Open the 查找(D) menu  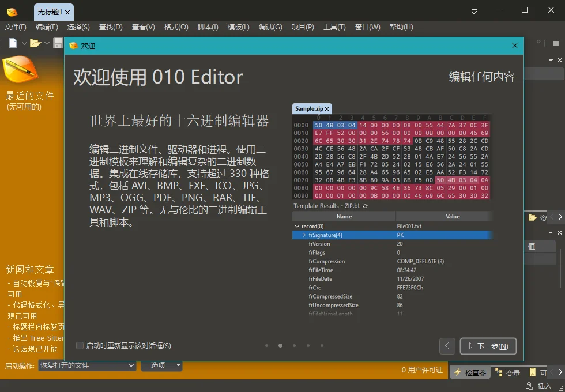tap(111, 27)
